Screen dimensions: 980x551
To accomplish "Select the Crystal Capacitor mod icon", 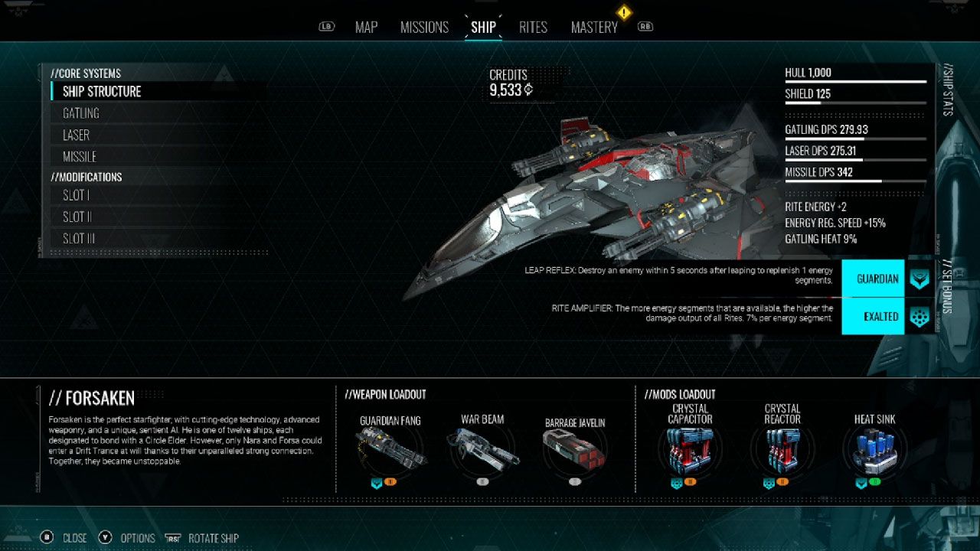I will 690,454.
